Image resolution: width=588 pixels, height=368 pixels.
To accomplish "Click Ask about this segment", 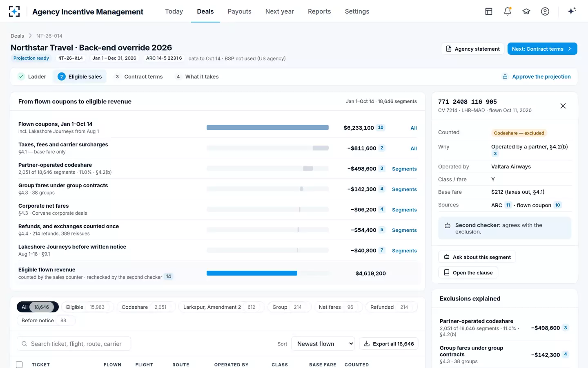I will [477, 257].
